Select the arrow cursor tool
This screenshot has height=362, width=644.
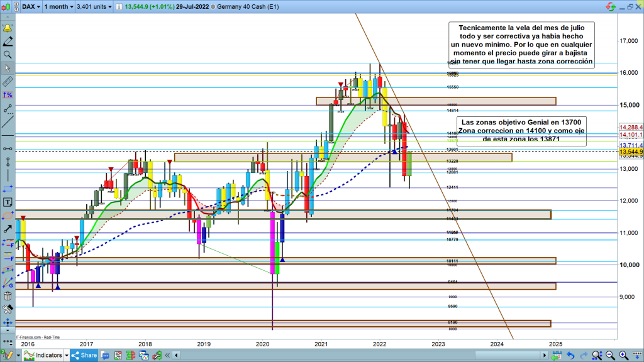click(8, 68)
